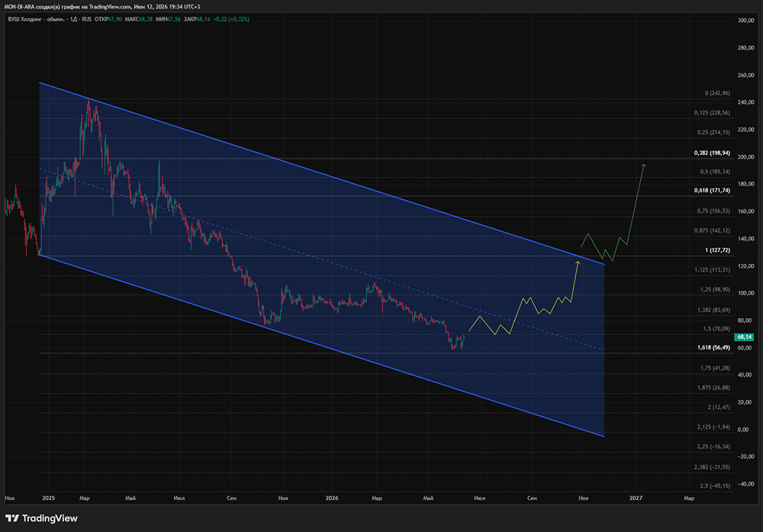The width and height of the screenshot is (763, 532).
Task: Click the ОТКР 67,90 open value
Action: pos(108,19)
